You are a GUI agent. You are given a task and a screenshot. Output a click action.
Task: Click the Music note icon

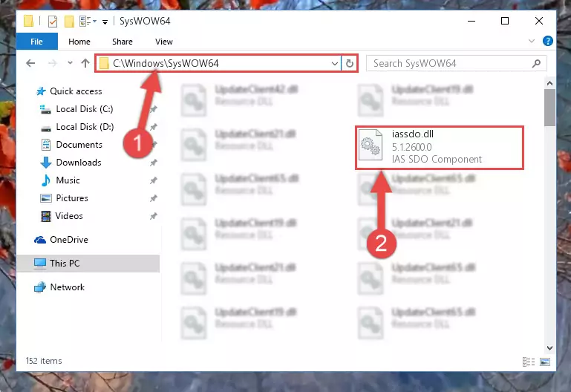tap(45, 180)
